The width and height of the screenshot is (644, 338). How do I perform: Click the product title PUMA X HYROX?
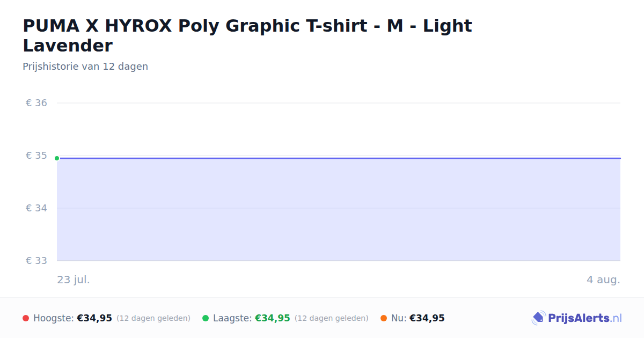coord(247,35)
